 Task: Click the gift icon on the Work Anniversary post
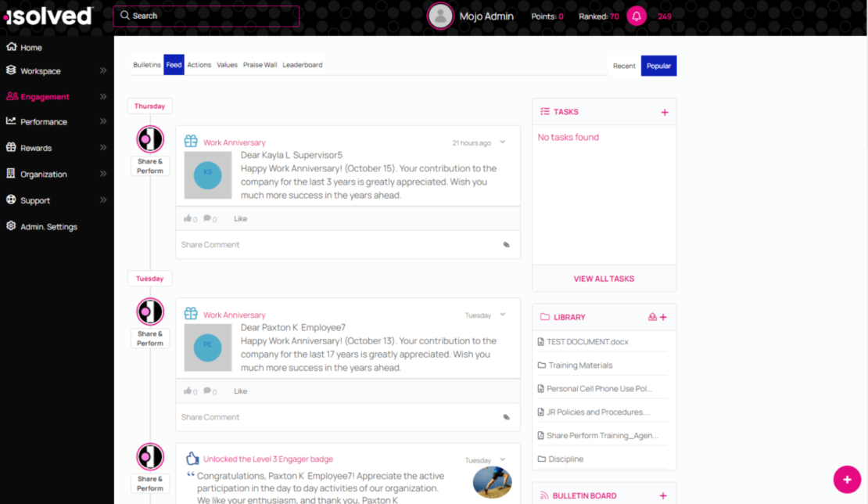click(189, 141)
